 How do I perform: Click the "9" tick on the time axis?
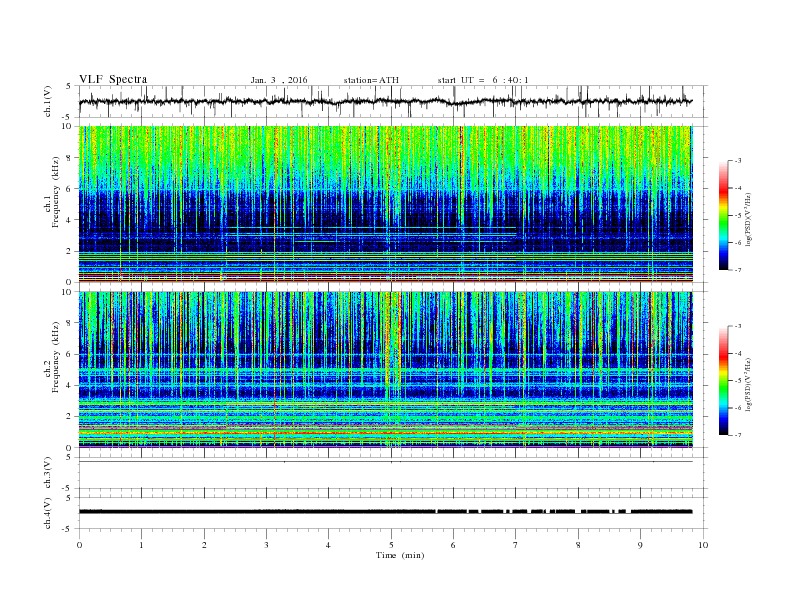point(640,545)
